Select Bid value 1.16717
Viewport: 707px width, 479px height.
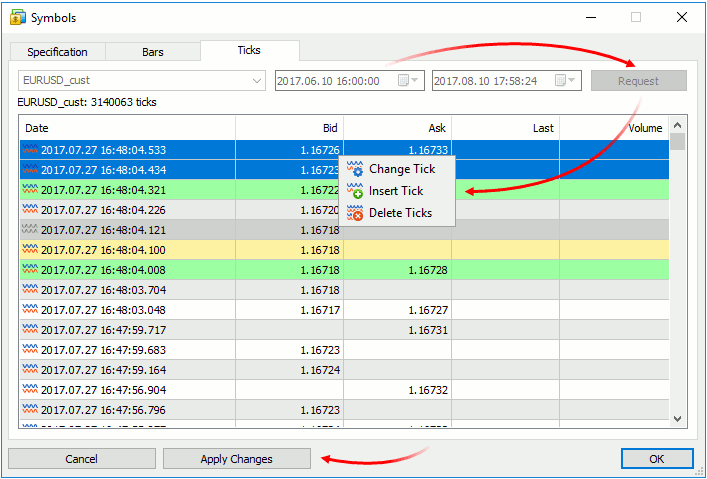320,310
